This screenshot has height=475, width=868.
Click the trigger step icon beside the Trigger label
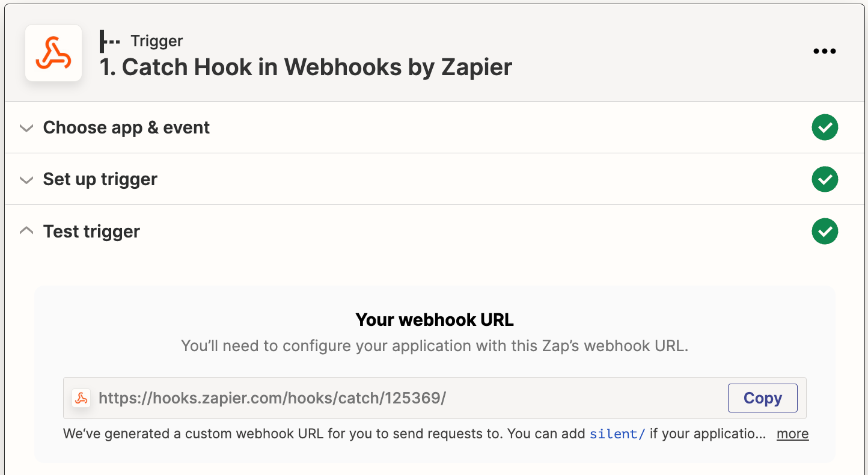pos(109,41)
